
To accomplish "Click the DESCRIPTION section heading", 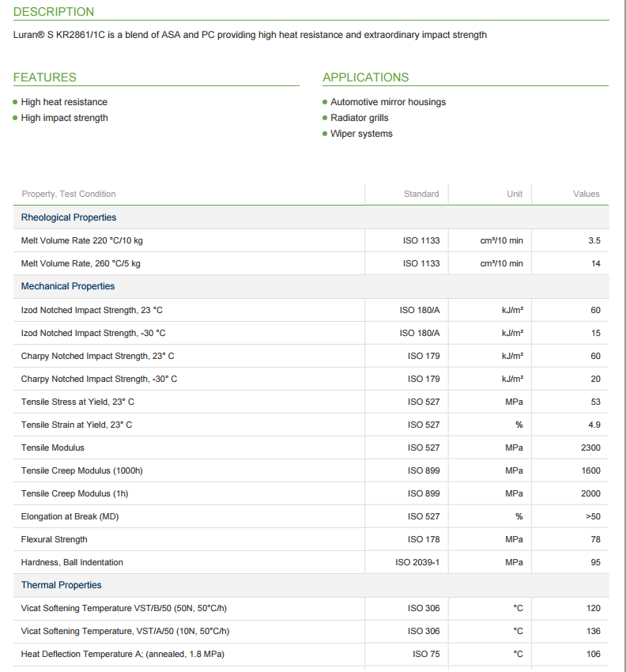I will [x=54, y=12].
